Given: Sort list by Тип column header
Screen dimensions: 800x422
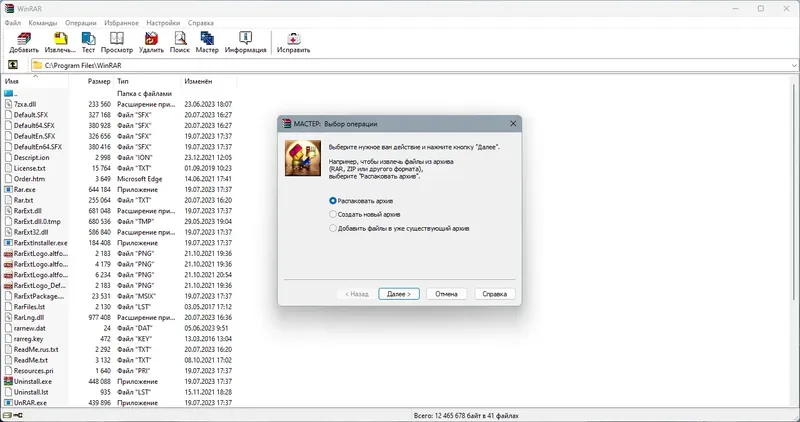Looking at the screenshot, I should [x=147, y=81].
